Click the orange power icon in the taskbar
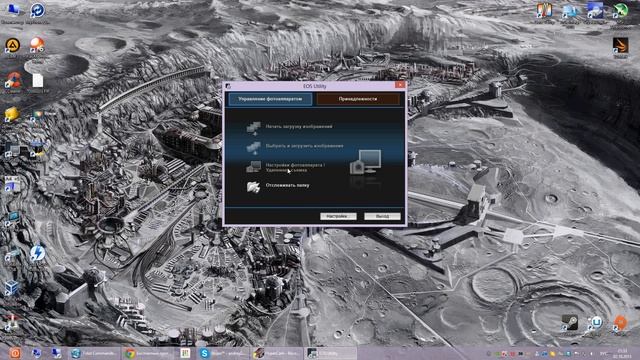The height and width of the screenshot is (360, 640). tap(15, 353)
